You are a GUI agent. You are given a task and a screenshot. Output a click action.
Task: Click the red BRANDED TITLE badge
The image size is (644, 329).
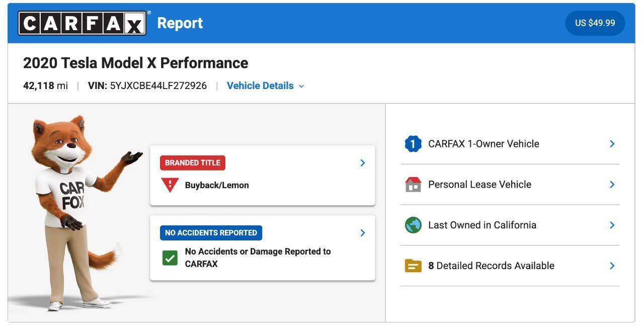193,163
